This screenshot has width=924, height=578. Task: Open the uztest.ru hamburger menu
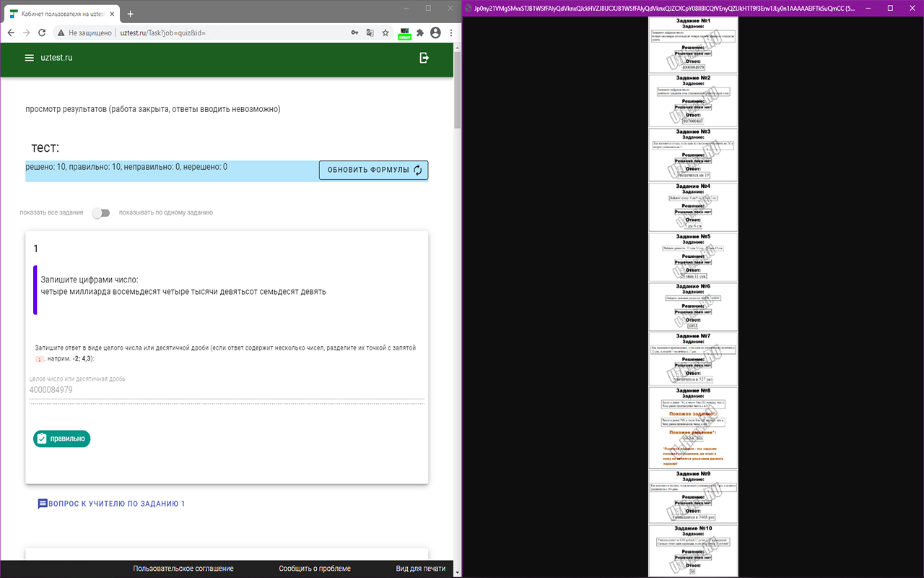pos(30,58)
